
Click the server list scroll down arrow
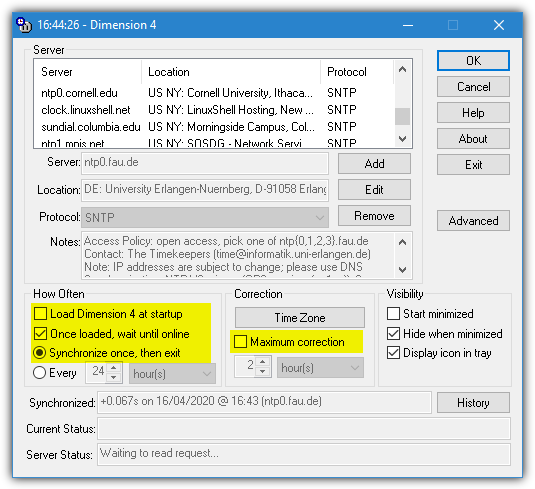tap(403, 139)
